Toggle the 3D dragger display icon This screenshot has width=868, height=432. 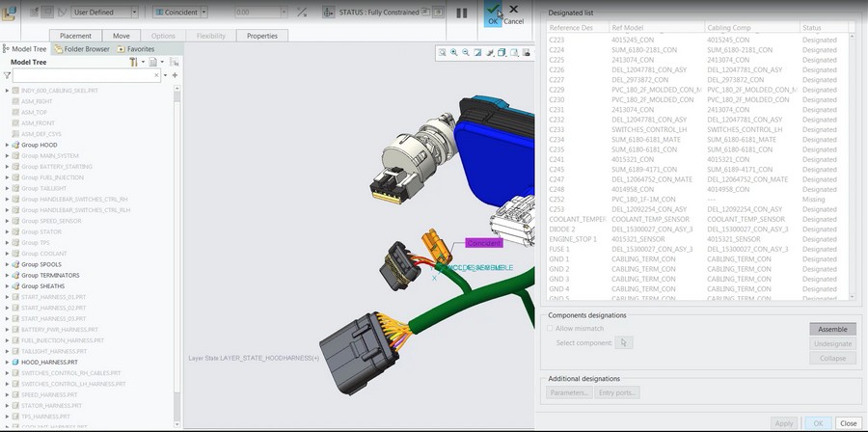pyautogui.click(x=329, y=13)
